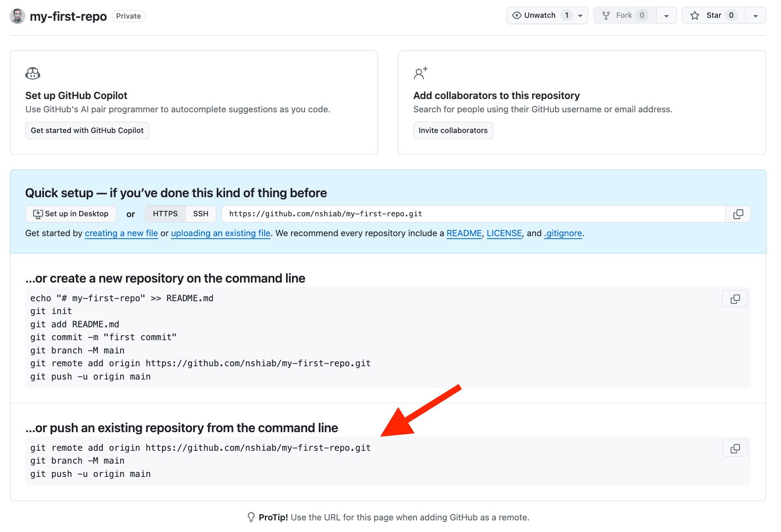Switch to the SSH tab
Screen dimensions: 781x532
click(201, 214)
